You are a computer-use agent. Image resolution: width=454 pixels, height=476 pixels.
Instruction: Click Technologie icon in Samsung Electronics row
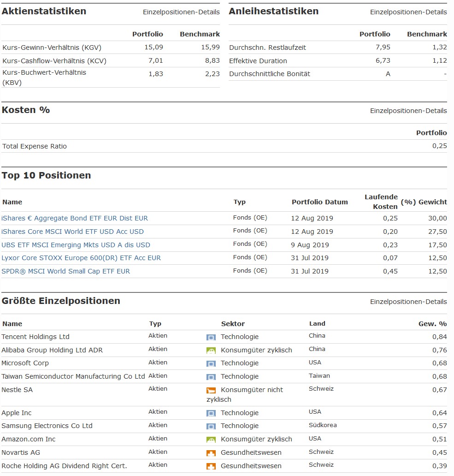[211, 426]
